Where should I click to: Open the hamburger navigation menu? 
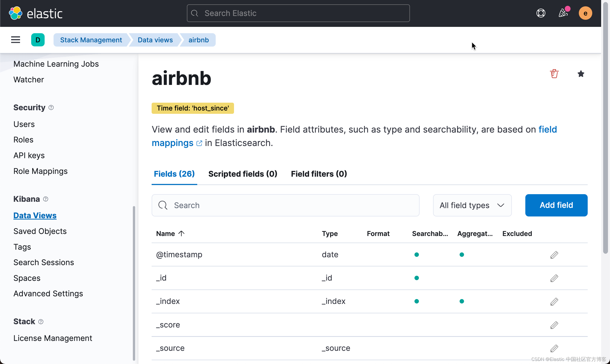pyautogui.click(x=15, y=40)
